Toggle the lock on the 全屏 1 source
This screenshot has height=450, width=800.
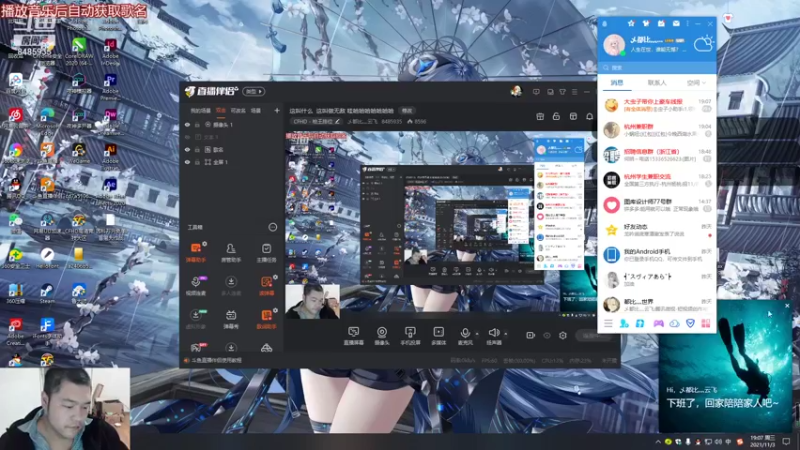click(x=197, y=162)
